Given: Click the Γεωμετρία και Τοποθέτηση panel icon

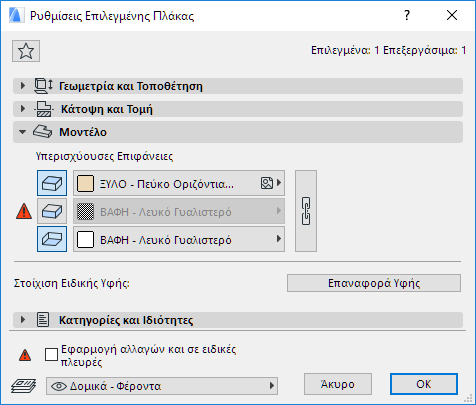Looking at the screenshot, I should [43, 86].
